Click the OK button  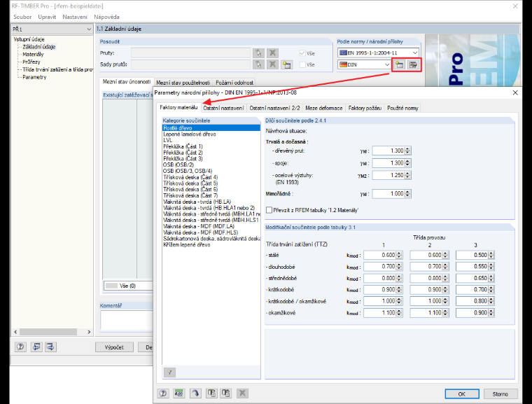click(x=462, y=393)
